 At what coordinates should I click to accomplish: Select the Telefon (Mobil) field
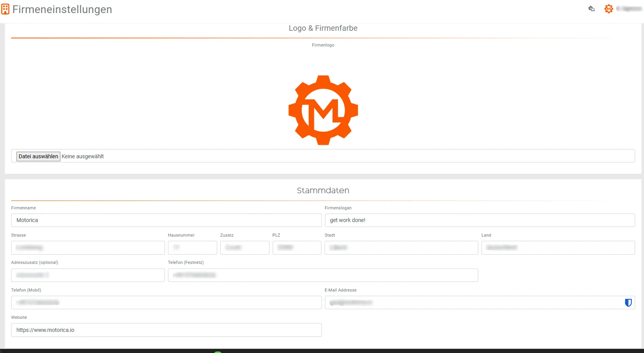tap(166, 303)
